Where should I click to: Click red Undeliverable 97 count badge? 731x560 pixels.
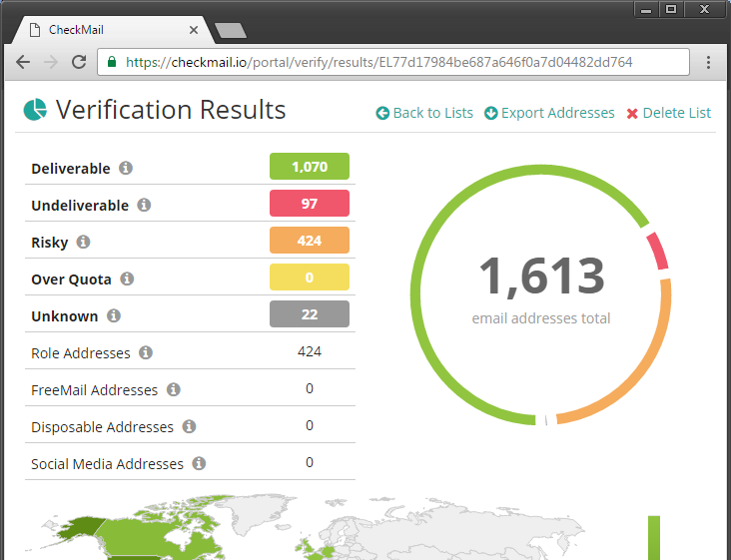pyautogui.click(x=309, y=204)
